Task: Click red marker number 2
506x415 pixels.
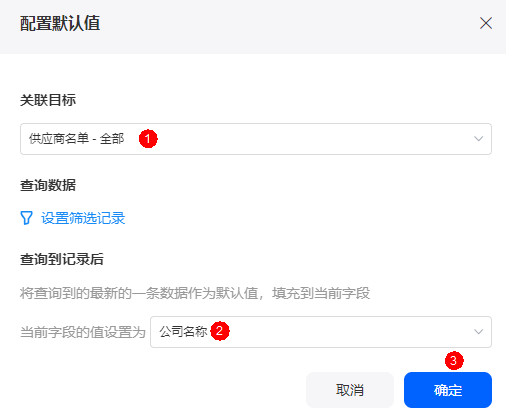Action: [x=220, y=331]
